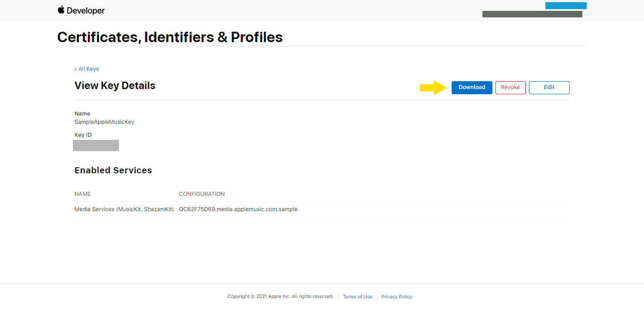Click the Copyright 2021 Apple Inc. text
644x314 pixels.
pos(280,297)
